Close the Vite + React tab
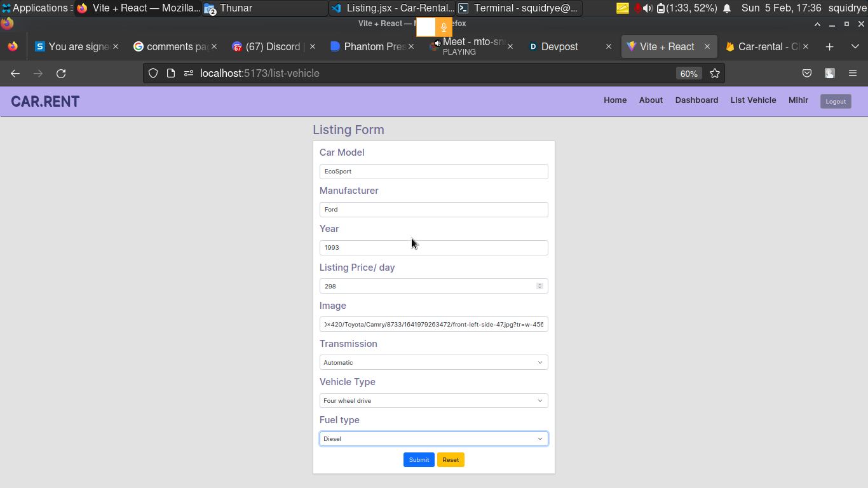The height and width of the screenshot is (488, 868). [x=707, y=46]
